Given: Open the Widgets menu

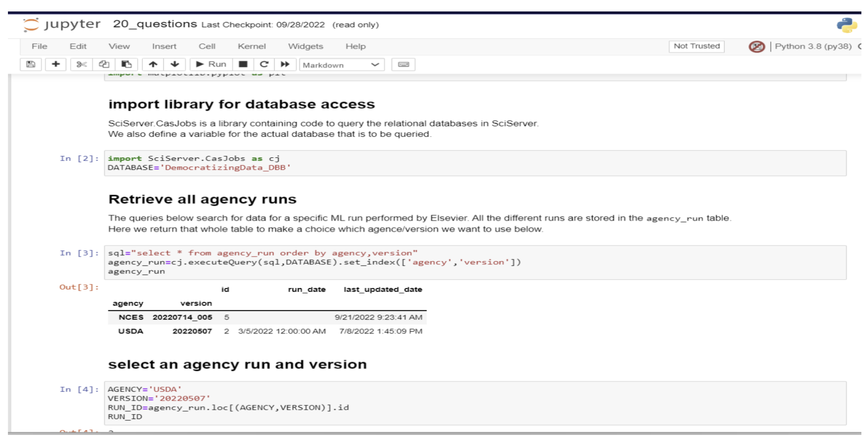Looking at the screenshot, I should click(x=305, y=46).
